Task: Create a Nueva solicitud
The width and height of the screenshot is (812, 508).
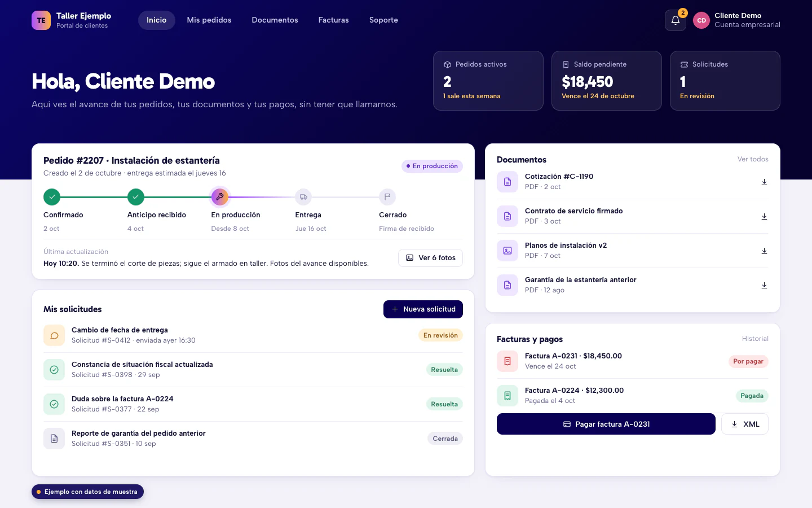Action: click(423, 309)
